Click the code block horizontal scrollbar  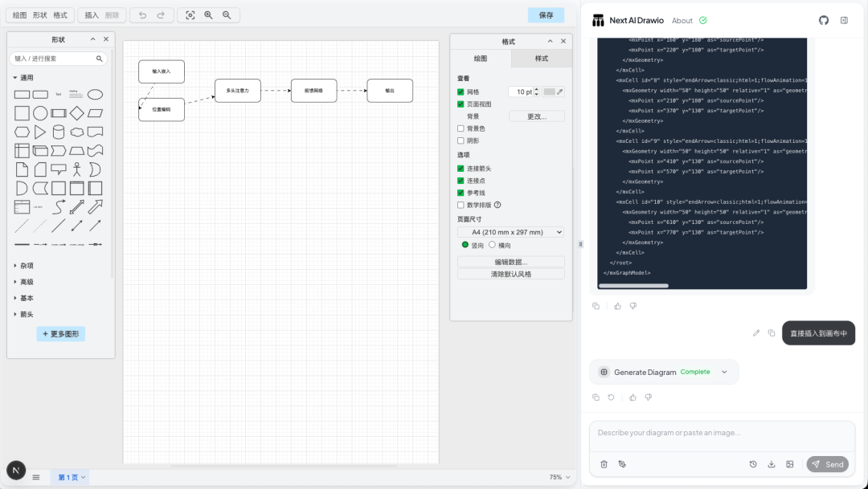coord(633,286)
